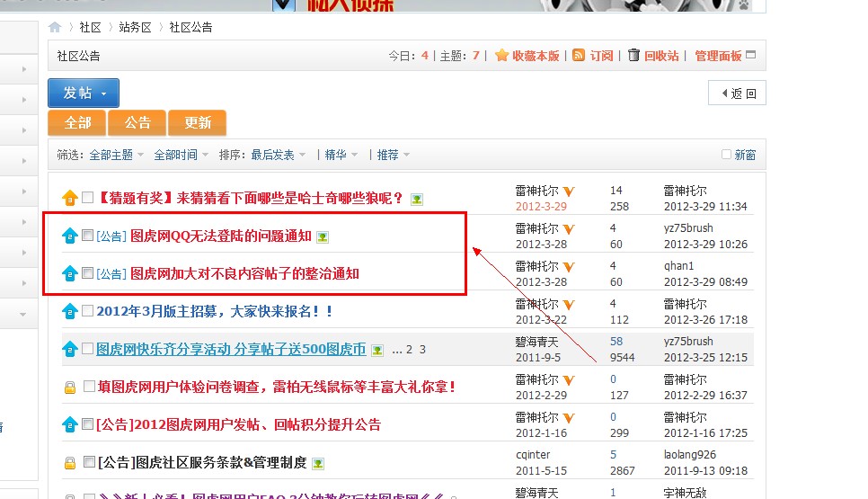Tick checkbox for 图虎网QQ无法登陆 thread
868x499 pixels.
pos(87,236)
